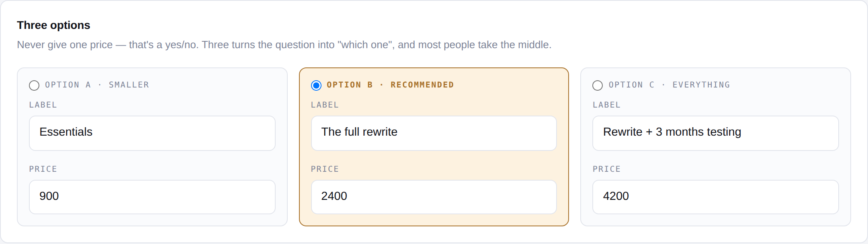This screenshot has width=868, height=244.
Task: Select the Option A Smaller radio button
Action: point(34,85)
